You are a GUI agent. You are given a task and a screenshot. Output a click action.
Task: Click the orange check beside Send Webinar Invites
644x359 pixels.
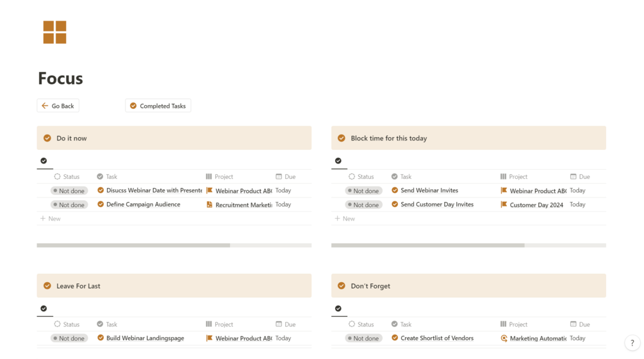coord(395,190)
